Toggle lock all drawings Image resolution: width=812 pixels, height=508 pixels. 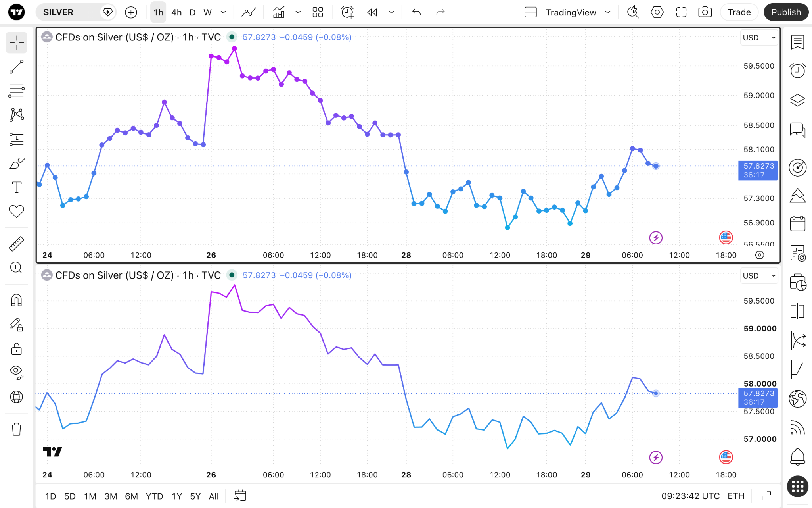point(17,349)
